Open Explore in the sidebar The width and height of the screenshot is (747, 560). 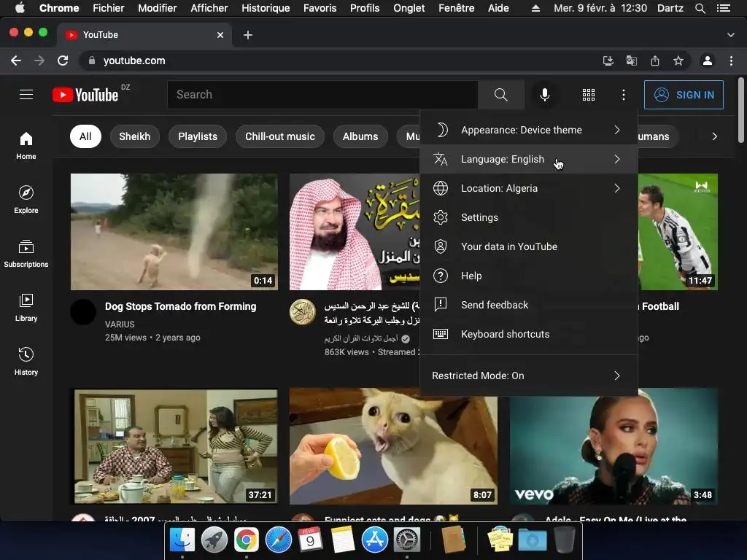tap(26, 200)
